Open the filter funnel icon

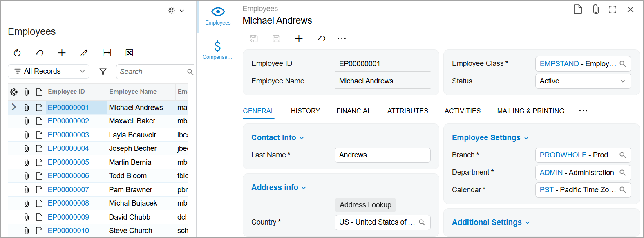(103, 72)
